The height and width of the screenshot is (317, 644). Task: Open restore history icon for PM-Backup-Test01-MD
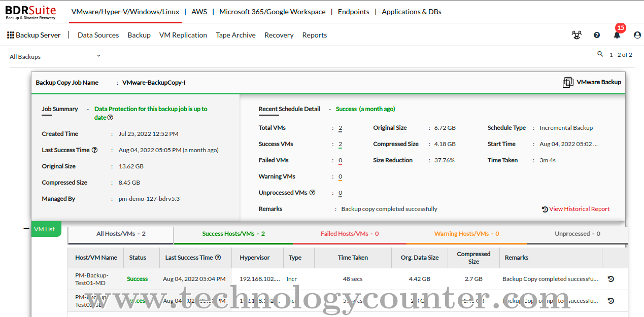point(611,279)
